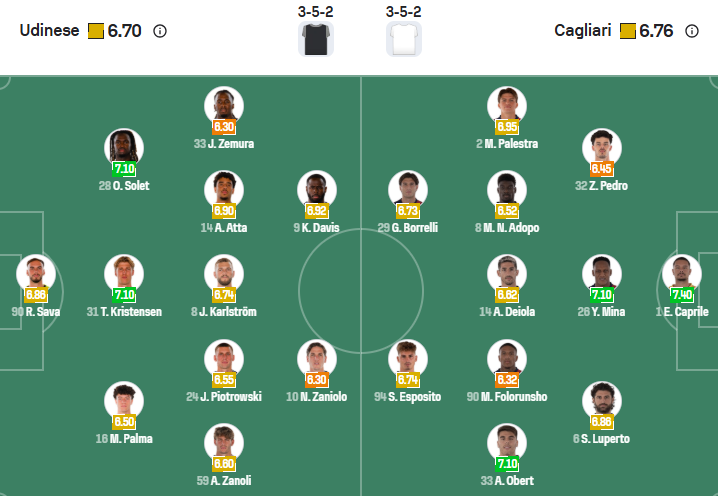This screenshot has width=718, height=496.
Task: Click the Udinese team name
Action: 49,31
